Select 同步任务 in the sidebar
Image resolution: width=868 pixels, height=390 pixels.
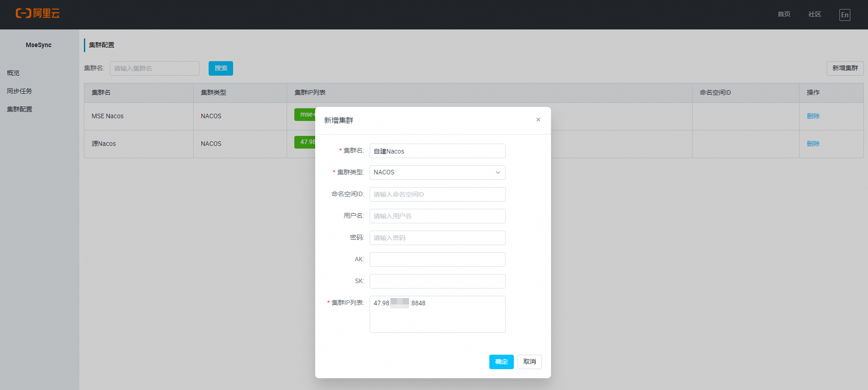click(x=20, y=91)
